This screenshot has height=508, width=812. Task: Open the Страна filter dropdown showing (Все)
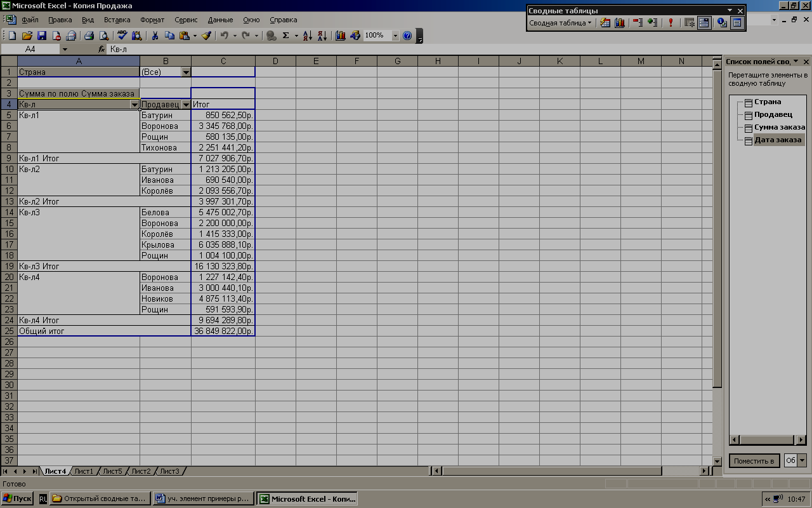(x=186, y=72)
